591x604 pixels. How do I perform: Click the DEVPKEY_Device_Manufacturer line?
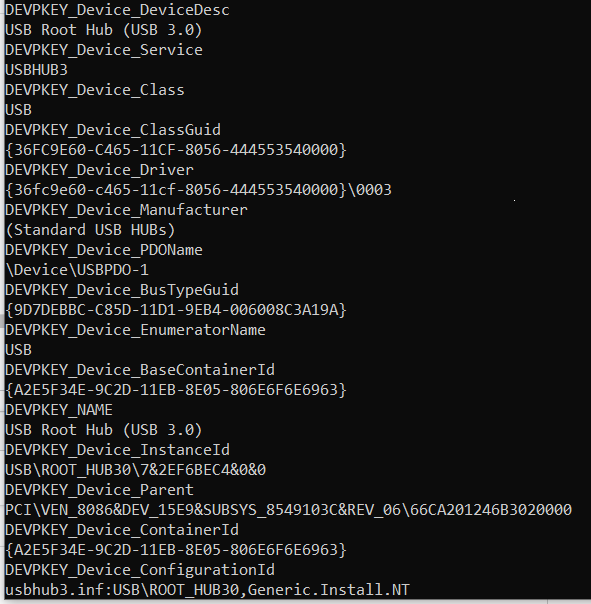pyautogui.click(x=126, y=210)
